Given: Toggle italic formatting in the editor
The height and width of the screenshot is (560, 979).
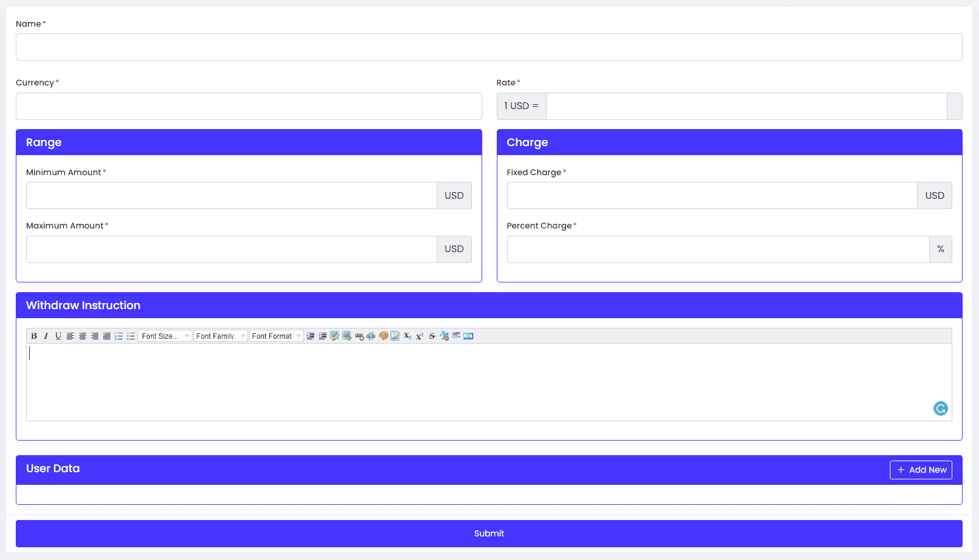Looking at the screenshot, I should 46,336.
